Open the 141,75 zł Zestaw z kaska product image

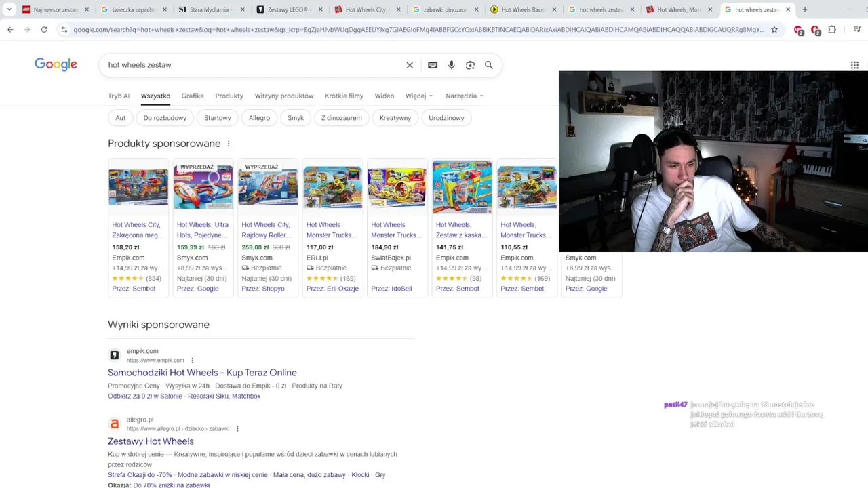pyautogui.click(x=462, y=187)
